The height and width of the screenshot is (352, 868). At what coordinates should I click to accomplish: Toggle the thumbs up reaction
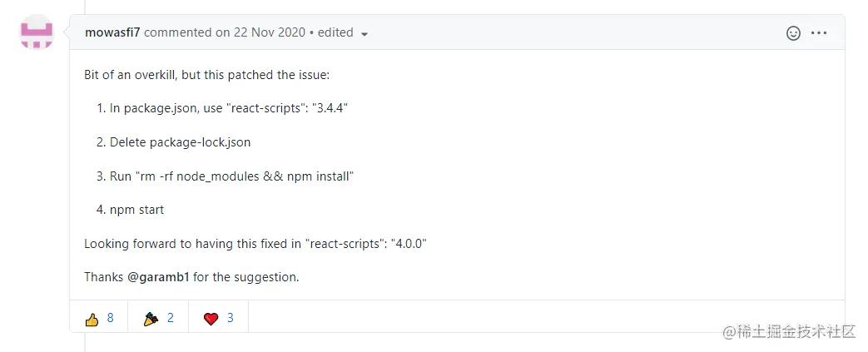pos(99,318)
